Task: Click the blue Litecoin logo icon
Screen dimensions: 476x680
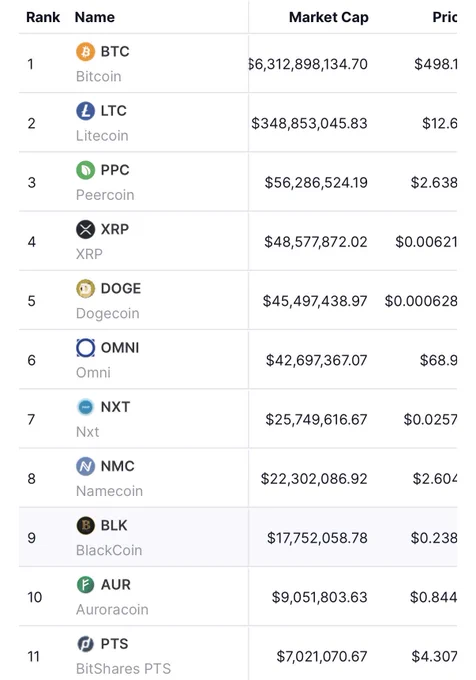Action: [85, 111]
